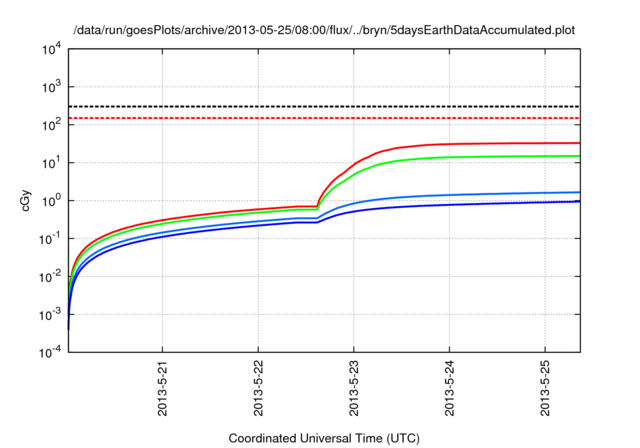640x448 pixels.
Task: Click the 10^2 y-axis tick label
Action: [51, 124]
